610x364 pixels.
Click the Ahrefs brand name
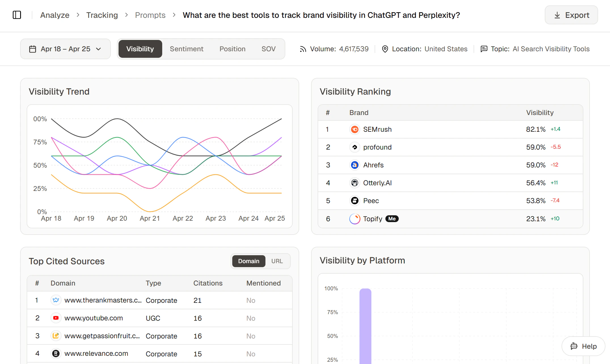373,165
